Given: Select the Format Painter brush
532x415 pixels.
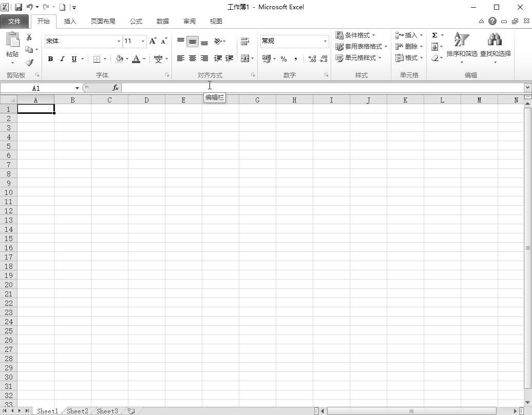Looking at the screenshot, I should point(29,63).
